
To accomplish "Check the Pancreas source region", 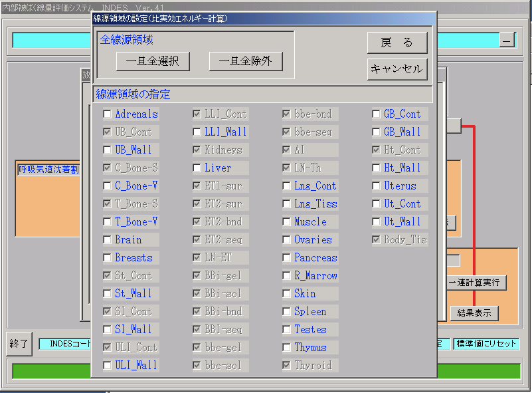I will [x=286, y=258].
